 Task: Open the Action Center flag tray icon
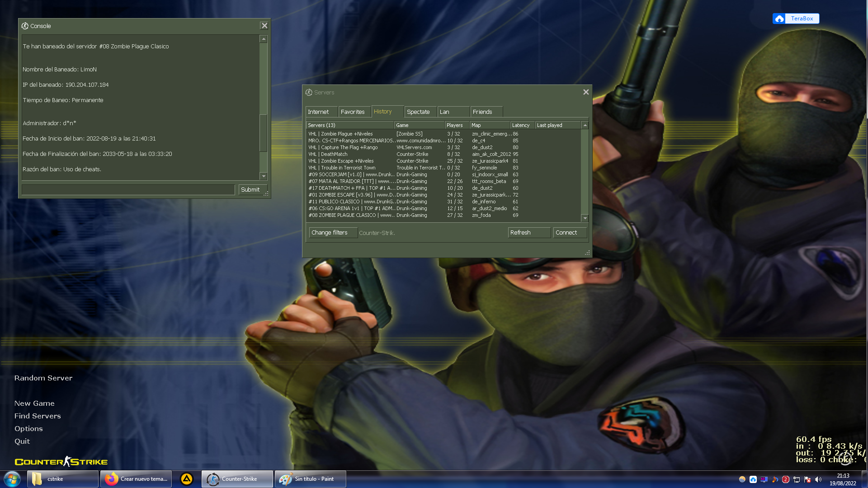(x=807, y=479)
